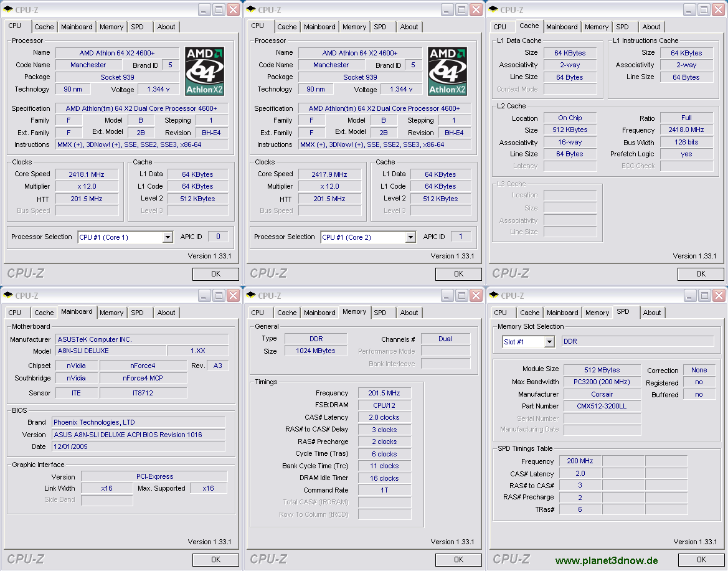Click the APIC ID field showing 1
728x571 pixels.
461,237
